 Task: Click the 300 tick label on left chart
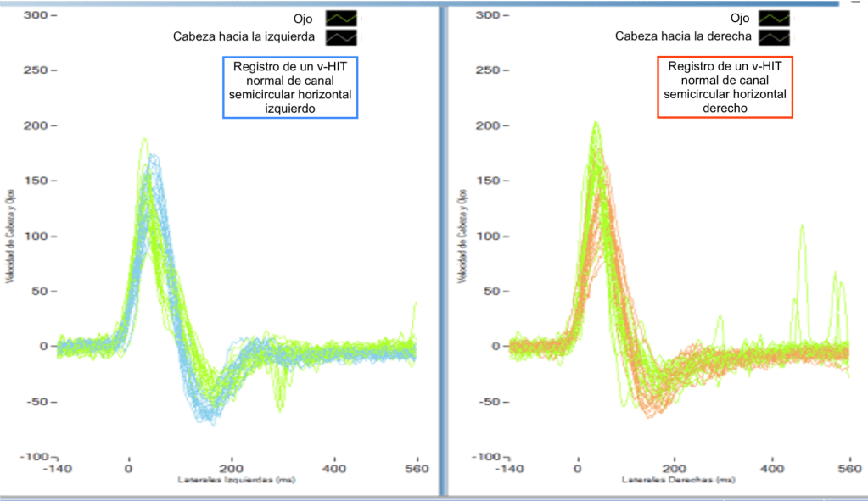(x=36, y=15)
